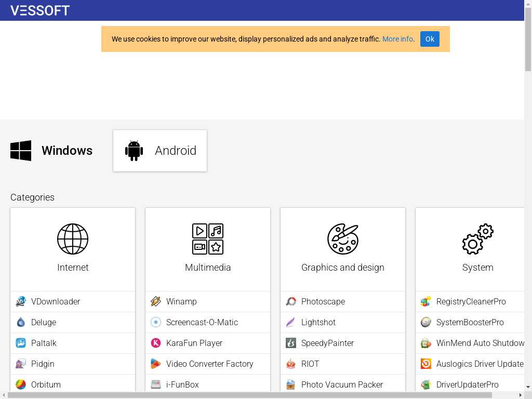Screen dimensions: 532x399
Task: Click the KaraFun Player icon
Action: pyautogui.click(x=156, y=343)
